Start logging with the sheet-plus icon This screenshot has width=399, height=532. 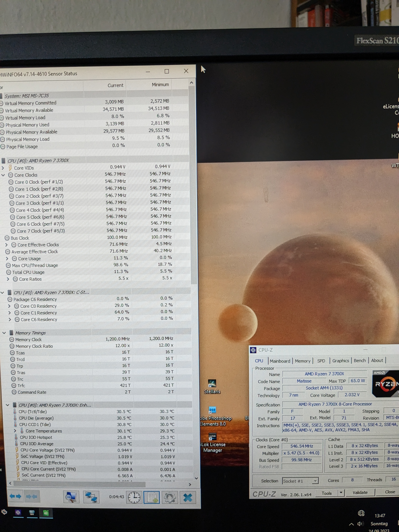tap(152, 497)
